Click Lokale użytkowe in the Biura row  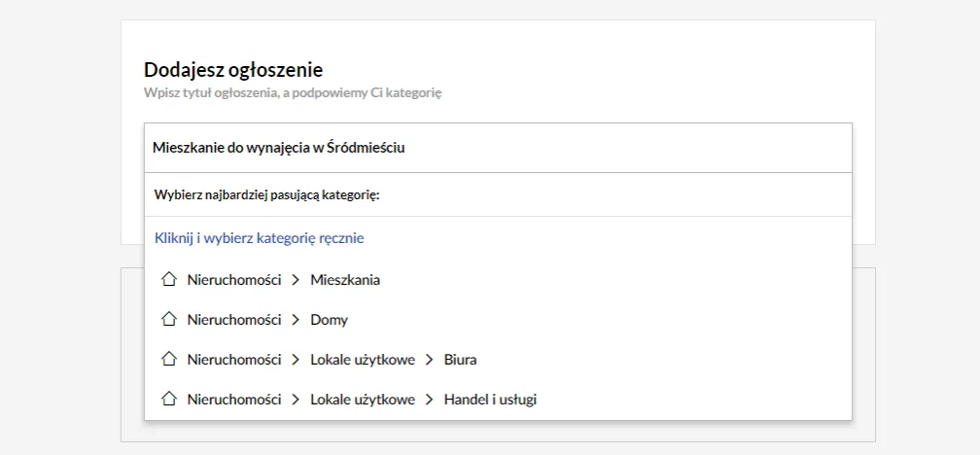363,360
